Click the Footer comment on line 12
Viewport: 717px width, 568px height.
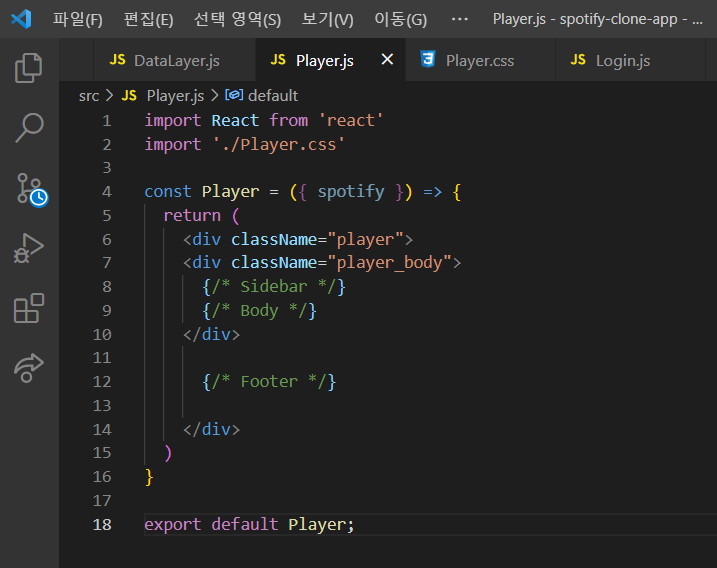pyautogui.click(x=269, y=382)
